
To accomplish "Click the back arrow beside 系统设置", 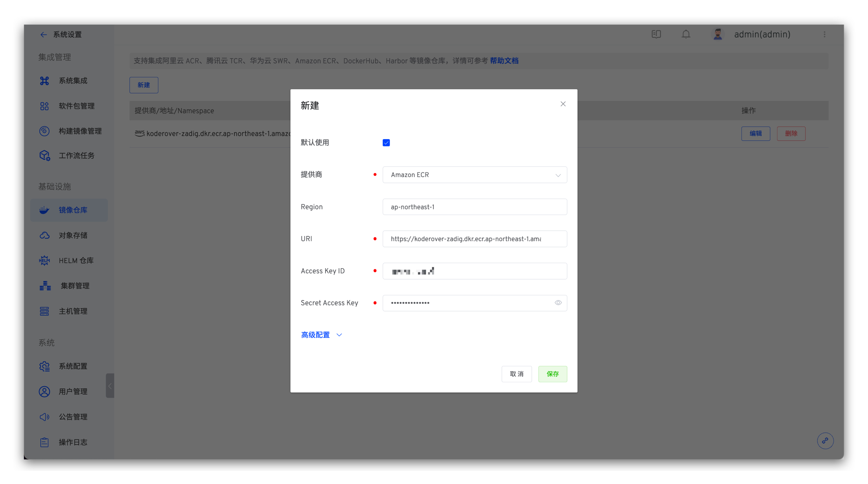I will [x=43, y=35].
